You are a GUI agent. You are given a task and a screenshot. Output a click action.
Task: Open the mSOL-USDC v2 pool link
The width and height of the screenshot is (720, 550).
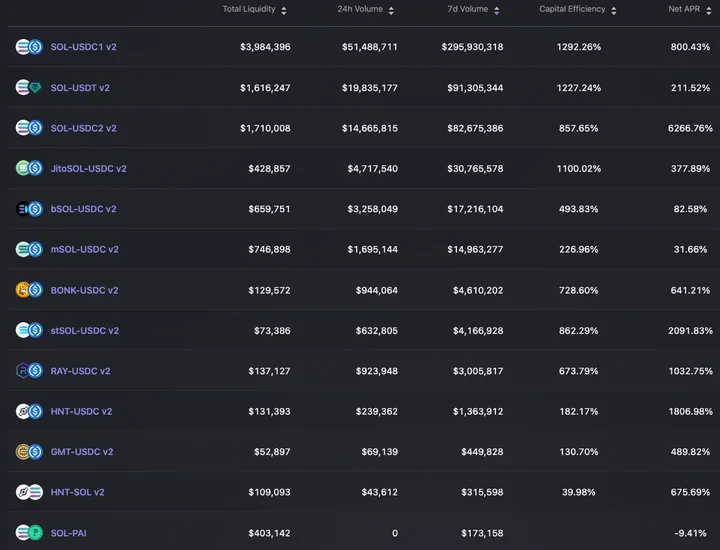coord(84,249)
